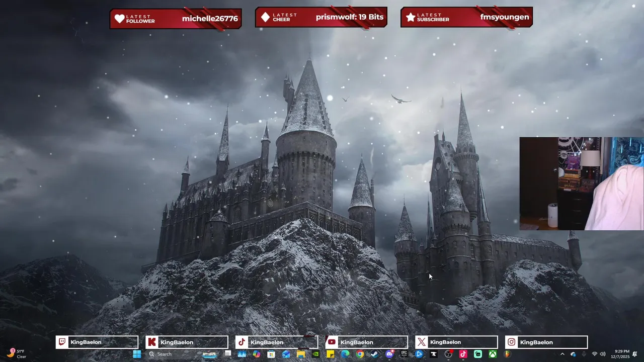Click the Latest Subscriber fmsyoungen panel
The image size is (644, 362).
466,17
